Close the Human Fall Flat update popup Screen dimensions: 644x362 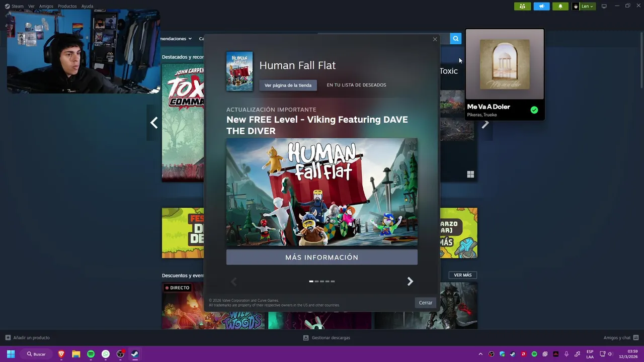pos(435,39)
